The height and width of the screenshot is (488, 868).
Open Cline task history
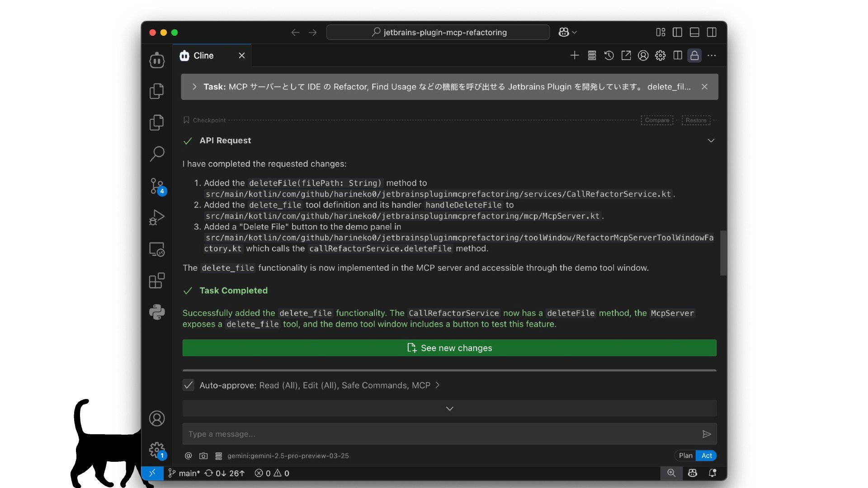click(609, 56)
